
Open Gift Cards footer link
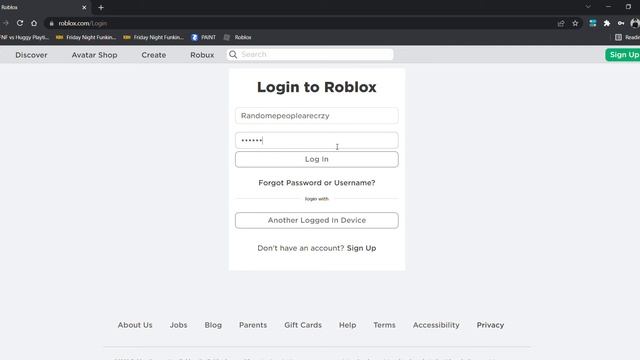coord(303,325)
